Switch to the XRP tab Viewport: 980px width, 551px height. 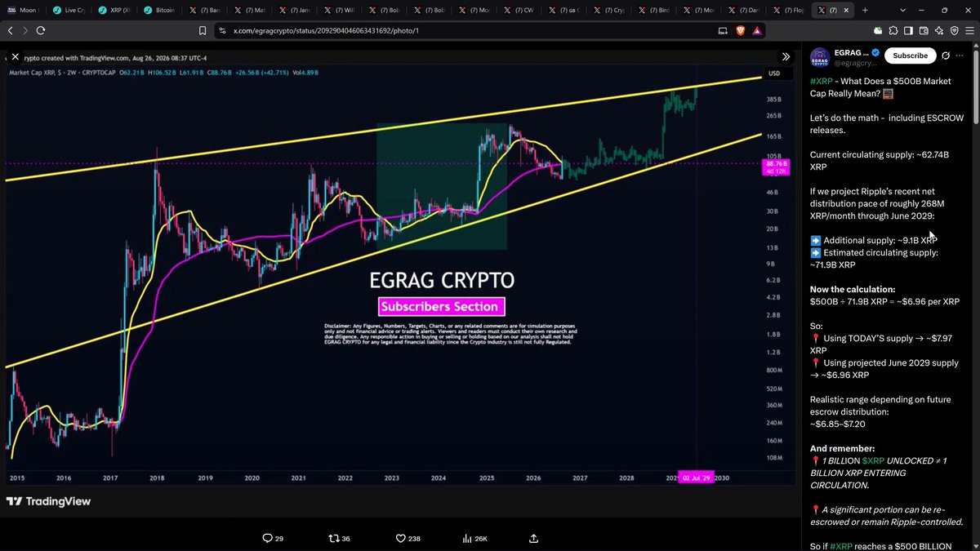coord(114,10)
